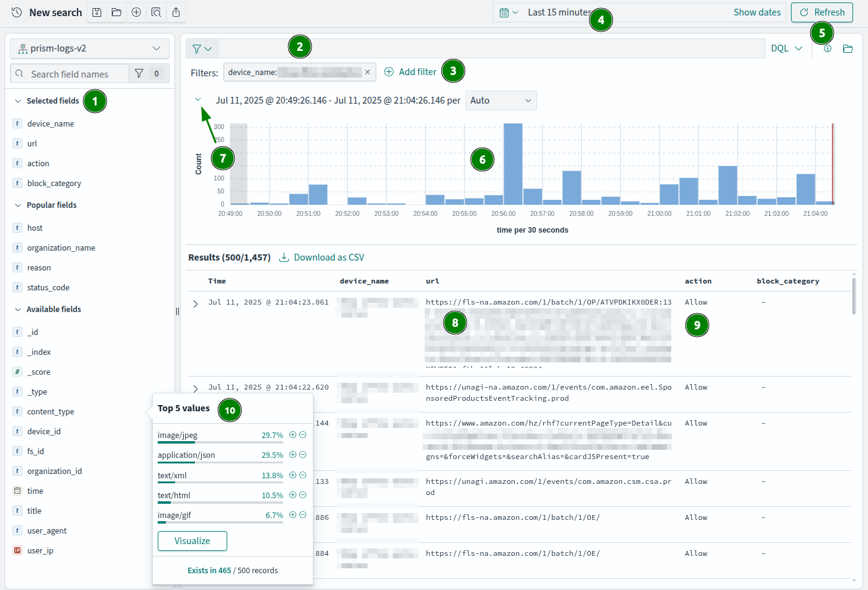This screenshot has height=590, width=868.
Task: Click the user_ip IP field icon
Action: point(17,551)
